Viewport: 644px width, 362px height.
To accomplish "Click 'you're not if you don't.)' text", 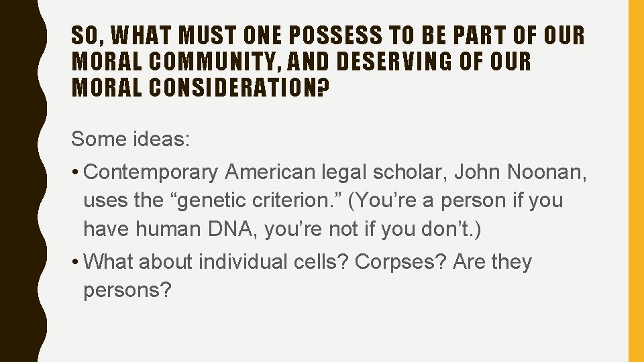I will pos(372,229).
